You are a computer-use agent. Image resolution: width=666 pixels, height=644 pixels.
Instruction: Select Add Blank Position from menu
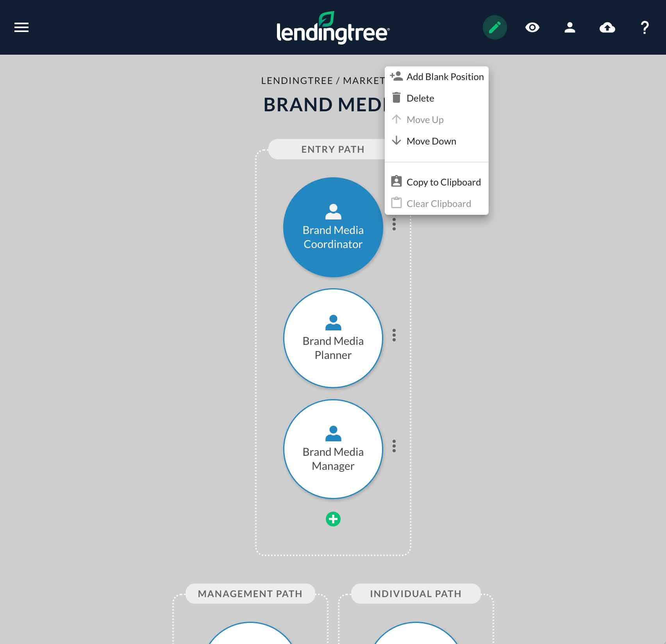pos(445,77)
